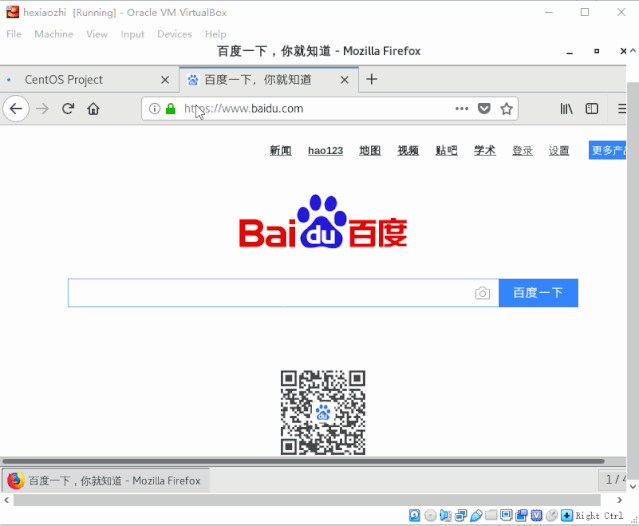Click the Baidu logo

[x=323, y=221]
